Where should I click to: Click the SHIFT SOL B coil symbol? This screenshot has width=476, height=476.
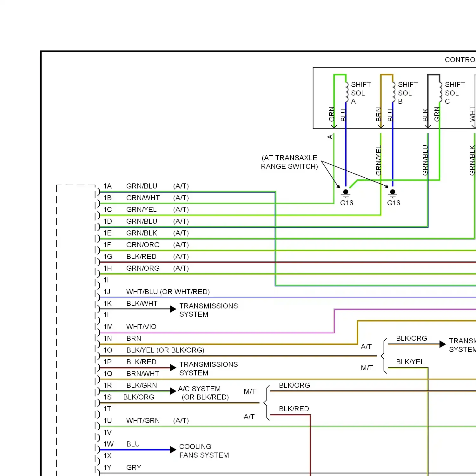pyautogui.click(x=393, y=92)
